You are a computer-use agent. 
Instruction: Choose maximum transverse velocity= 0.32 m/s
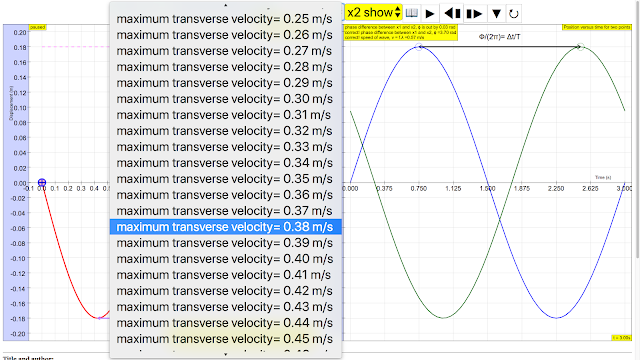(x=225, y=131)
